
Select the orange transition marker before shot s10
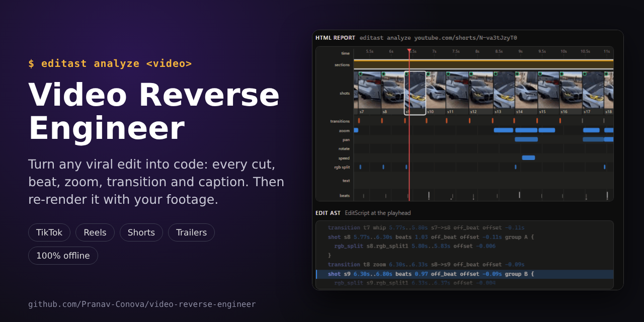click(x=427, y=121)
